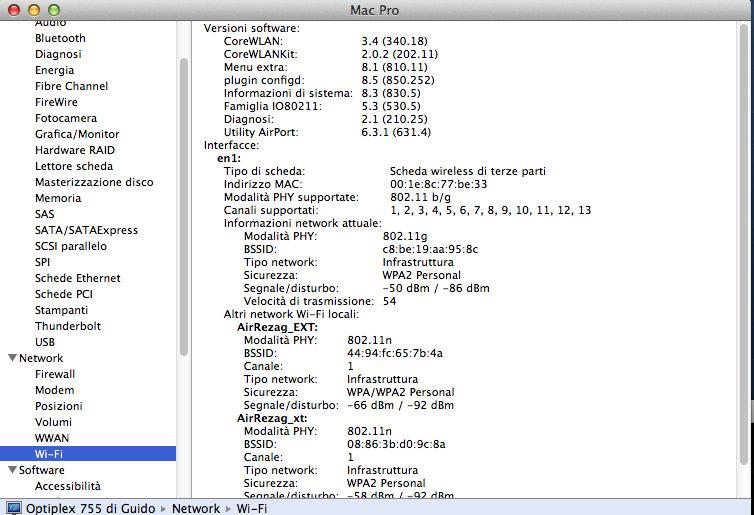
Task: Select Thunderbolt in the hardware list
Action: pyautogui.click(x=67, y=326)
